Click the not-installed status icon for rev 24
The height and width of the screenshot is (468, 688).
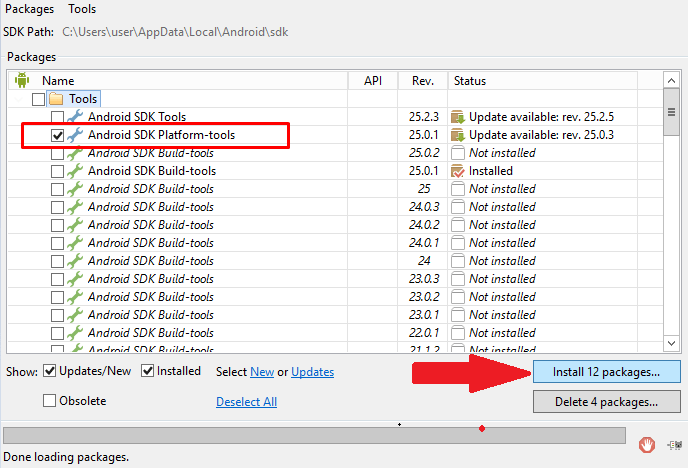(458, 261)
